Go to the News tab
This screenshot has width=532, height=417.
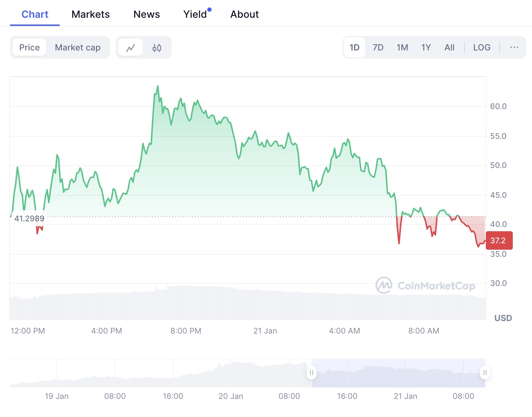click(x=147, y=14)
